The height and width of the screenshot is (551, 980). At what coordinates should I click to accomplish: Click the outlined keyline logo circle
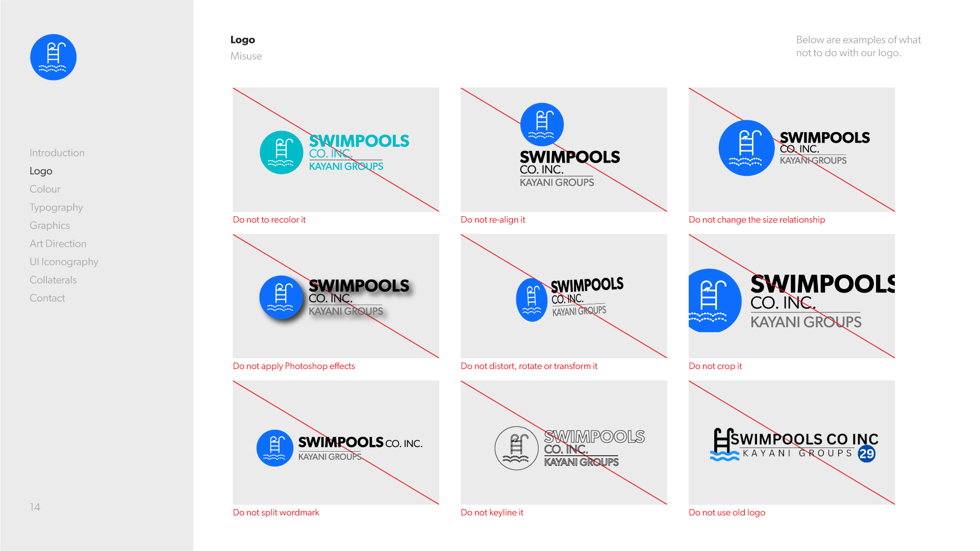516,448
